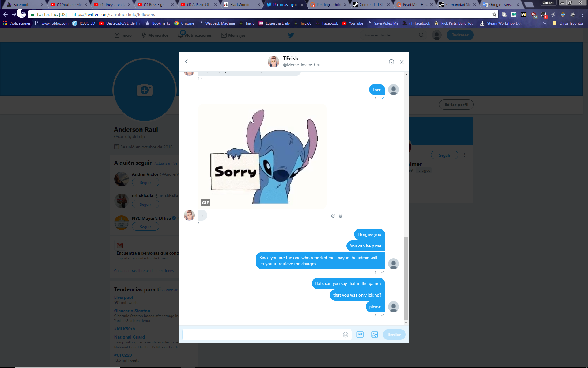Click the search magnifier icon
Viewport: 588px width, 368px height.
click(421, 35)
